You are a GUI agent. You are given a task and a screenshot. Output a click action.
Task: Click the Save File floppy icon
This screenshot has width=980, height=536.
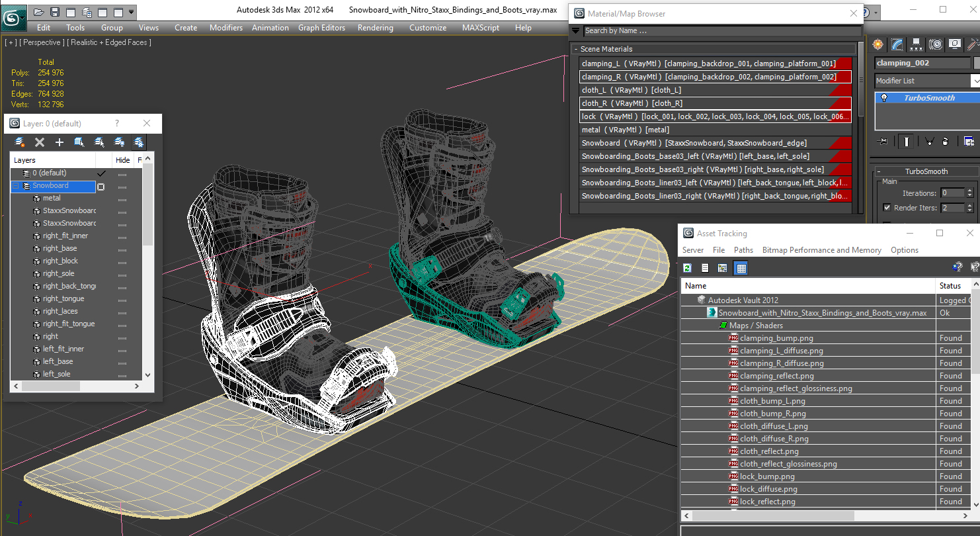click(x=55, y=12)
